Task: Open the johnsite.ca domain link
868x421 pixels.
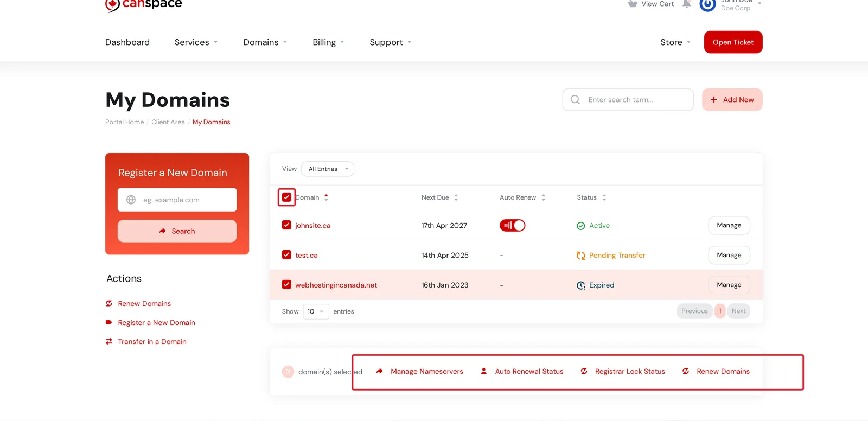Action: [312, 226]
